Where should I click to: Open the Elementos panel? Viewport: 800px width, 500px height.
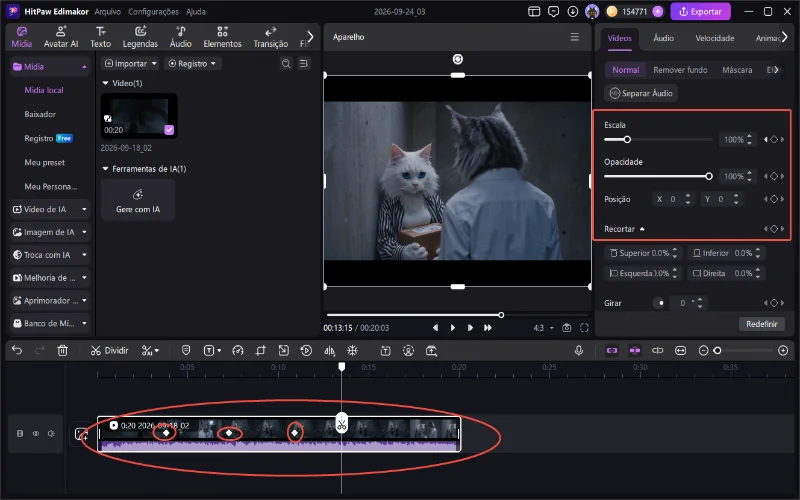pyautogui.click(x=222, y=37)
